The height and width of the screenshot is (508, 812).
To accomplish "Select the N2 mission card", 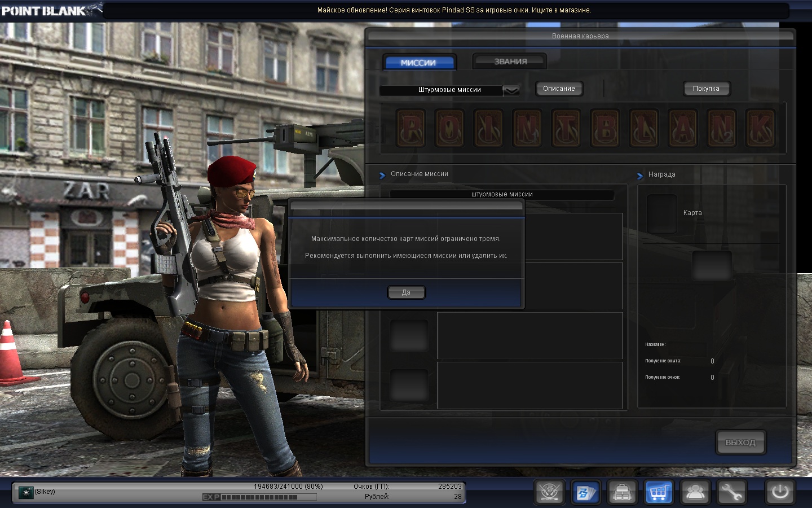I will [721, 128].
